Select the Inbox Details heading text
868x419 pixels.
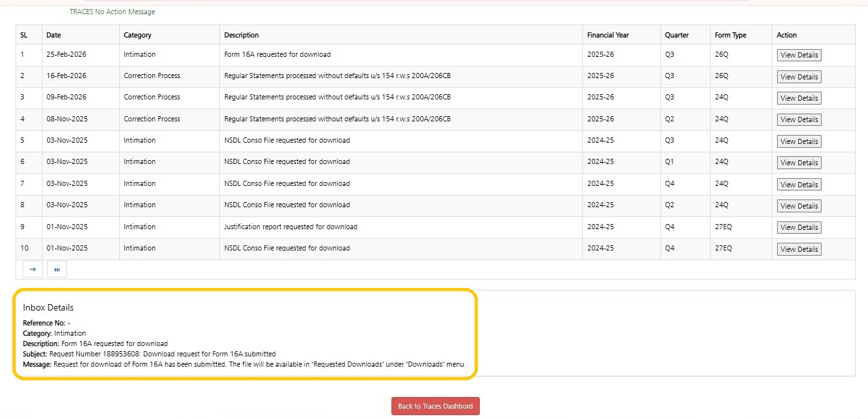pos(48,308)
